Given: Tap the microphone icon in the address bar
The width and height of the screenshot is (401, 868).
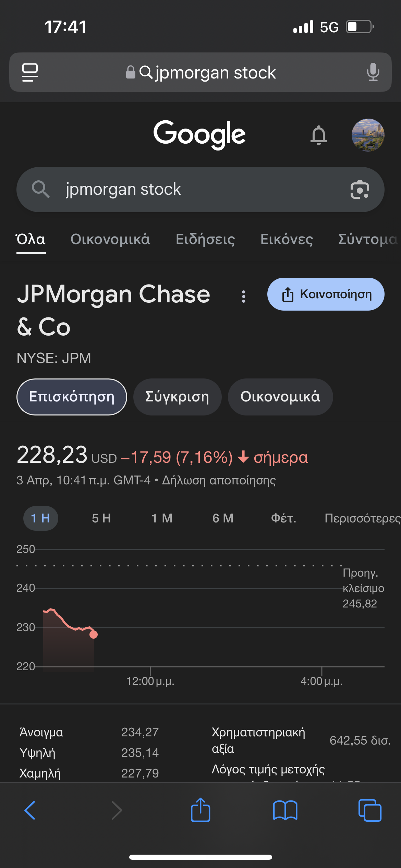Looking at the screenshot, I should point(373,72).
